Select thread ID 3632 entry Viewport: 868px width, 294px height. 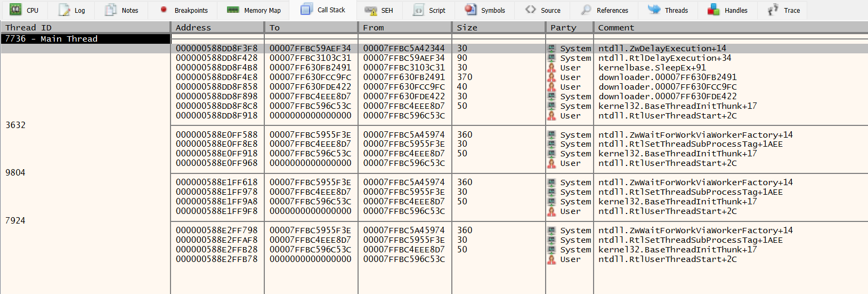pyautogui.click(x=15, y=125)
